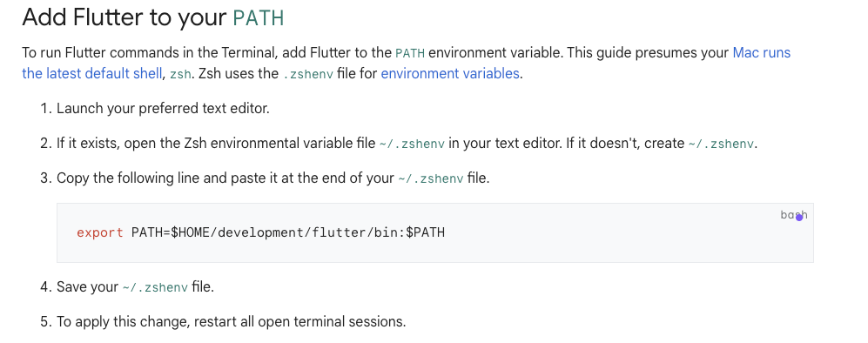Click the red "export" keyword in code

point(100,232)
